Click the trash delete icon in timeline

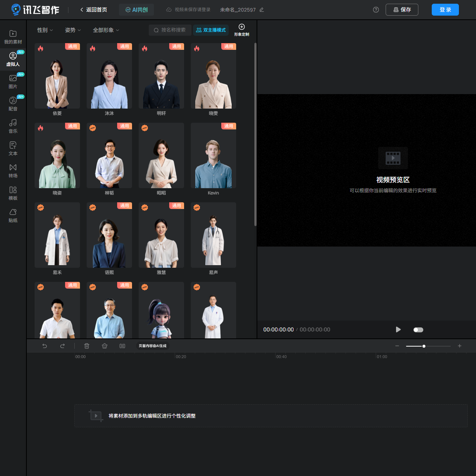click(x=87, y=346)
